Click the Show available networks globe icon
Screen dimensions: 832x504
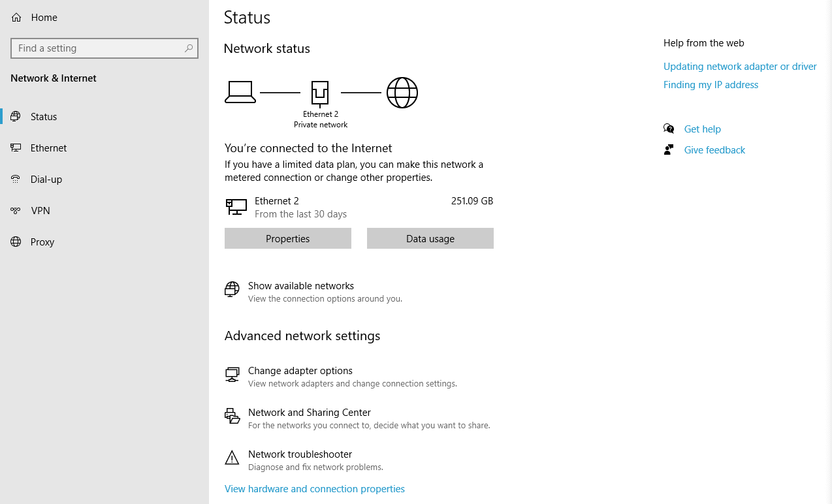[x=232, y=289]
